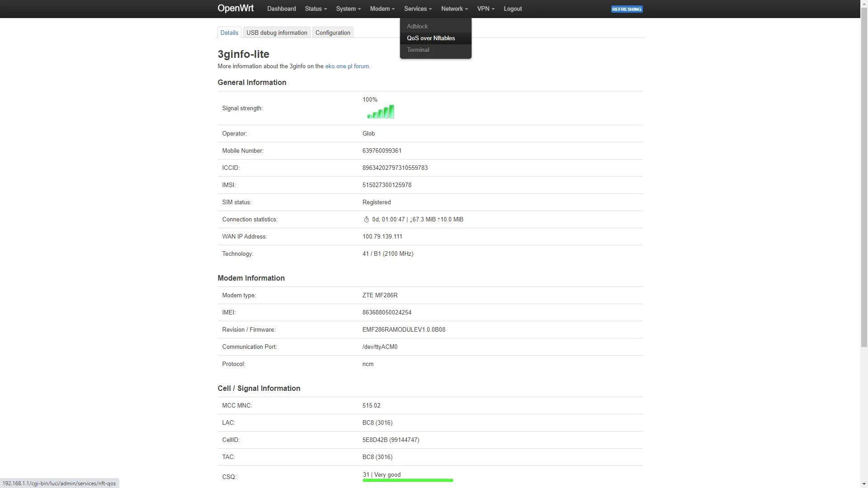This screenshot has height=488, width=868.
Task: Click the protocol value ncm
Action: pos(368,364)
